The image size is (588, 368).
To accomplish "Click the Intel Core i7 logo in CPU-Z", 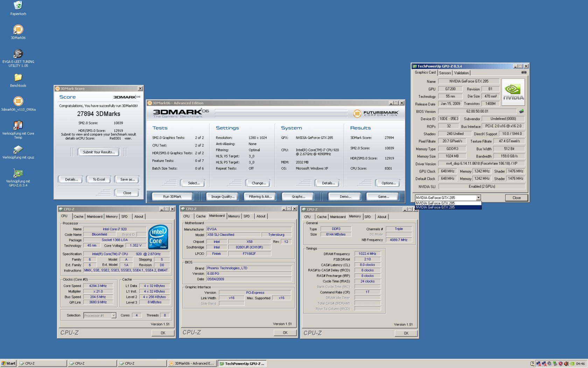I will (158, 237).
